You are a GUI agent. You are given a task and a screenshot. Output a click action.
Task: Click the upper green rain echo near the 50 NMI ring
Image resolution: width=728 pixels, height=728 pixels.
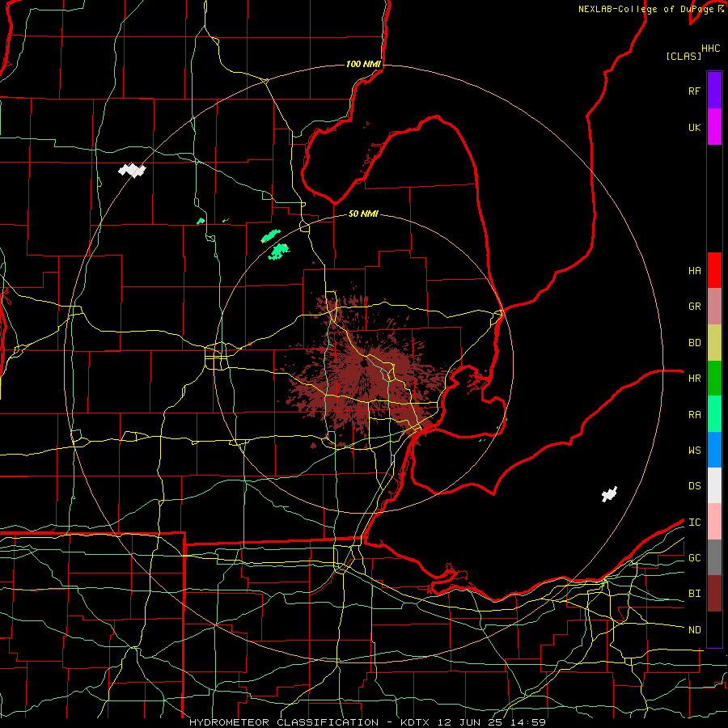[x=271, y=236]
